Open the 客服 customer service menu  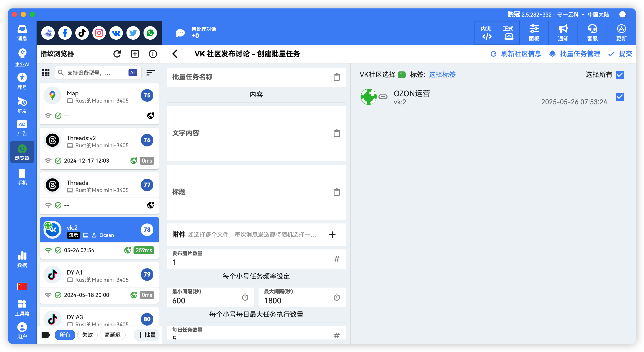(592, 33)
